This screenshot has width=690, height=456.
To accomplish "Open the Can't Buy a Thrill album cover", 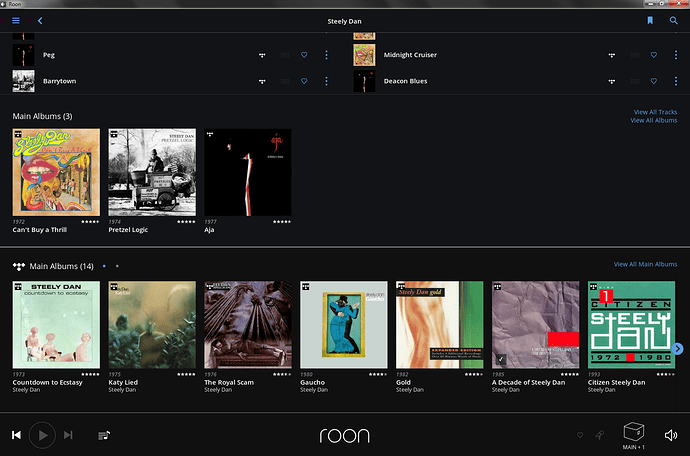I will (x=56, y=172).
